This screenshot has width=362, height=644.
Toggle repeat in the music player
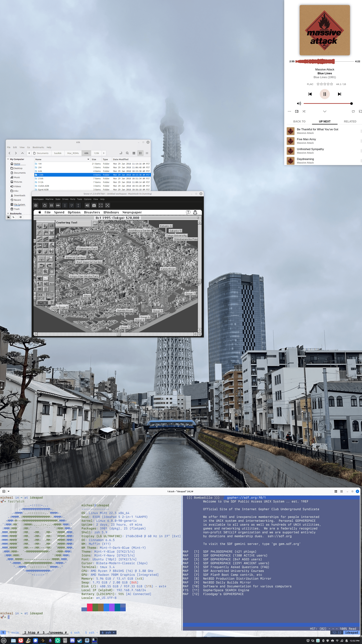pos(353,111)
